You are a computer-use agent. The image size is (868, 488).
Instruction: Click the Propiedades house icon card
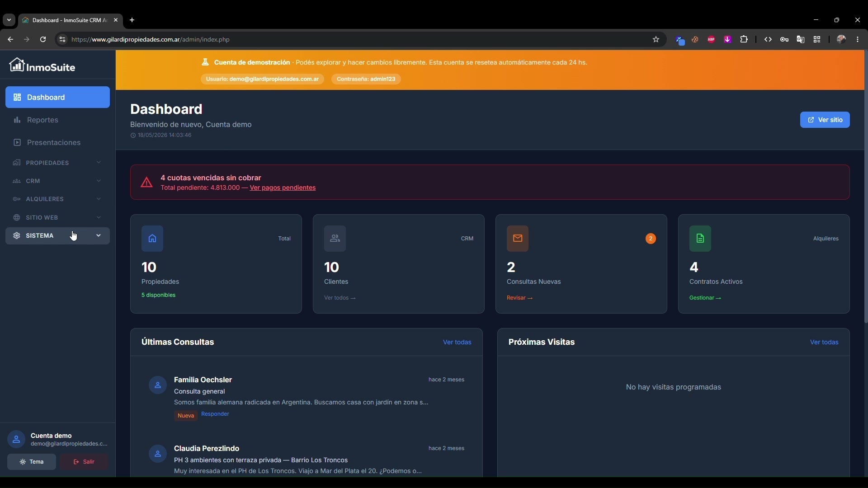tap(152, 238)
